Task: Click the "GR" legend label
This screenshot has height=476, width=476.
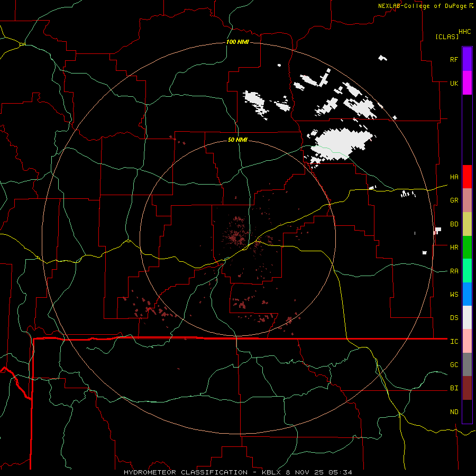Action: click(454, 200)
